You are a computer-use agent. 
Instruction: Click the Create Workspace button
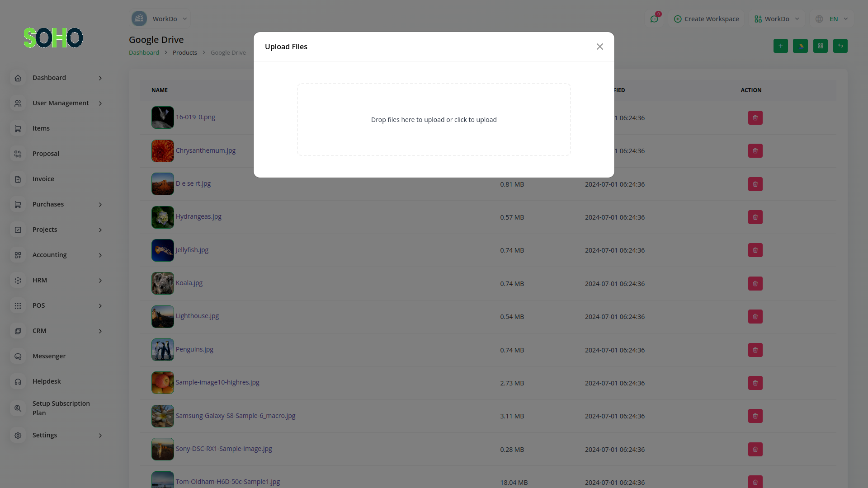coord(706,19)
